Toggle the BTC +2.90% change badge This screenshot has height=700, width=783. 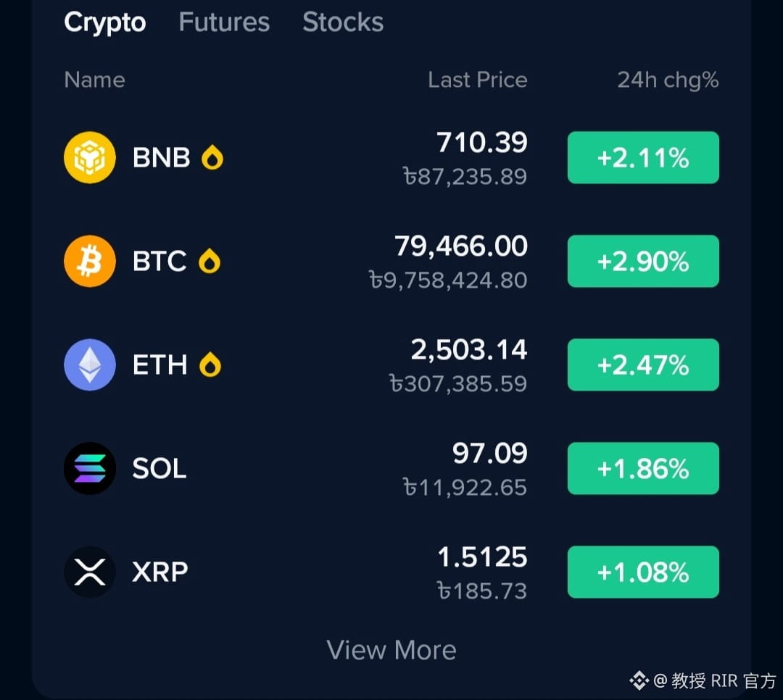tap(643, 261)
